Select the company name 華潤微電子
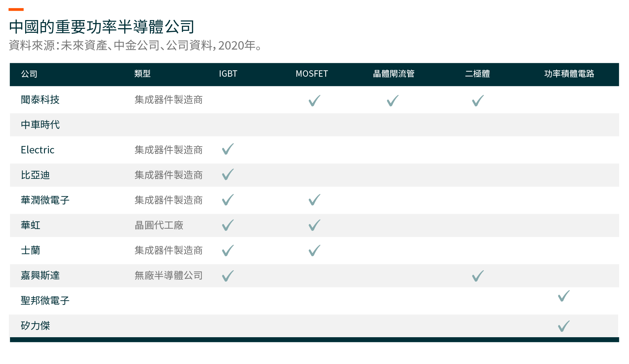629x364 pixels. point(45,200)
